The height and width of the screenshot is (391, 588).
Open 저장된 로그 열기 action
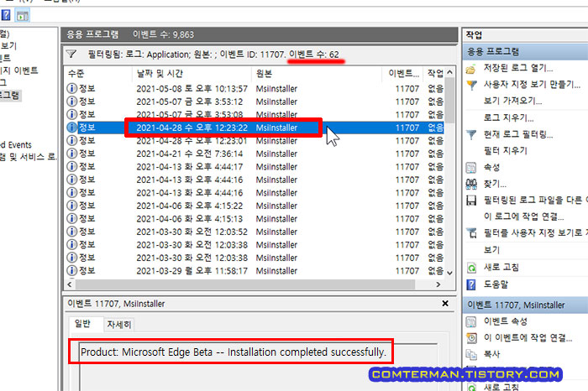(x=518, y=68)
